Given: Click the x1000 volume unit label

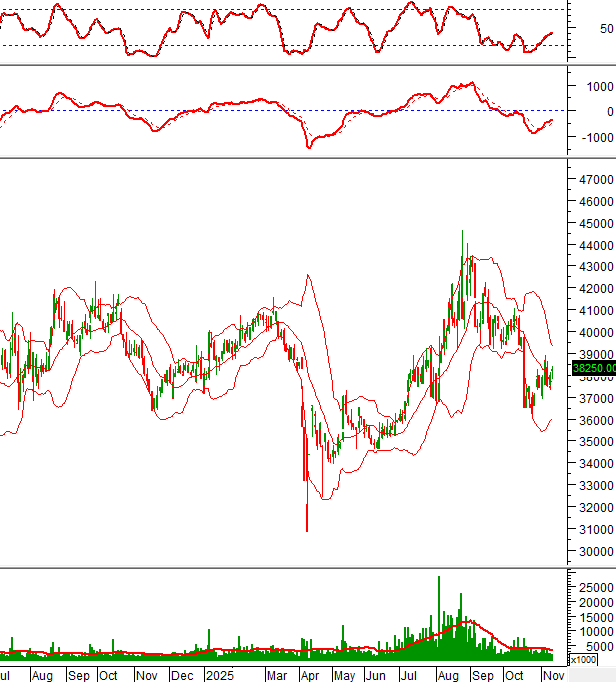Looking at the screenshot, I should 581,660.
